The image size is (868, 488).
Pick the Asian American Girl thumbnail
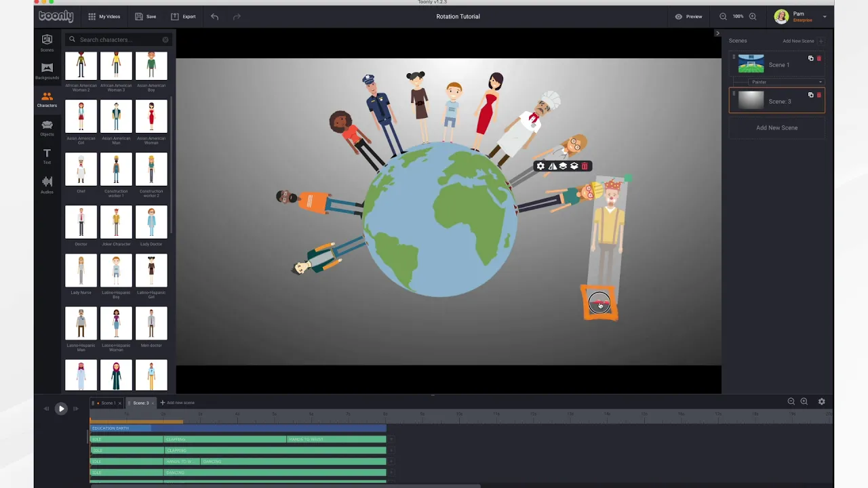81,116
